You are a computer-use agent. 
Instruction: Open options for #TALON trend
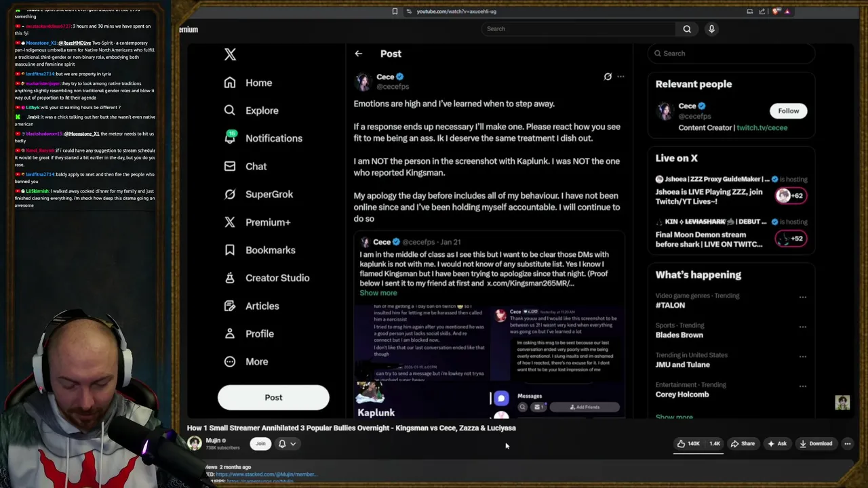pyautogui.click(x=803, y=297)
